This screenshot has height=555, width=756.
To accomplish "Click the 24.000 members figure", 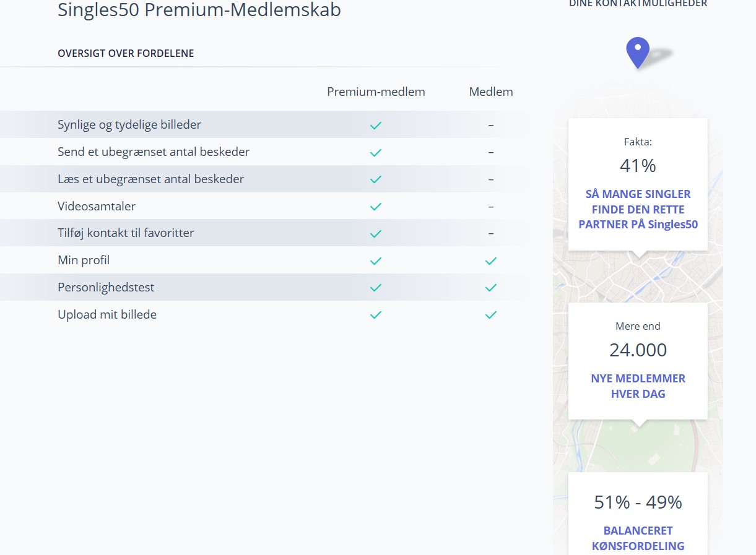I will point(638,350).
